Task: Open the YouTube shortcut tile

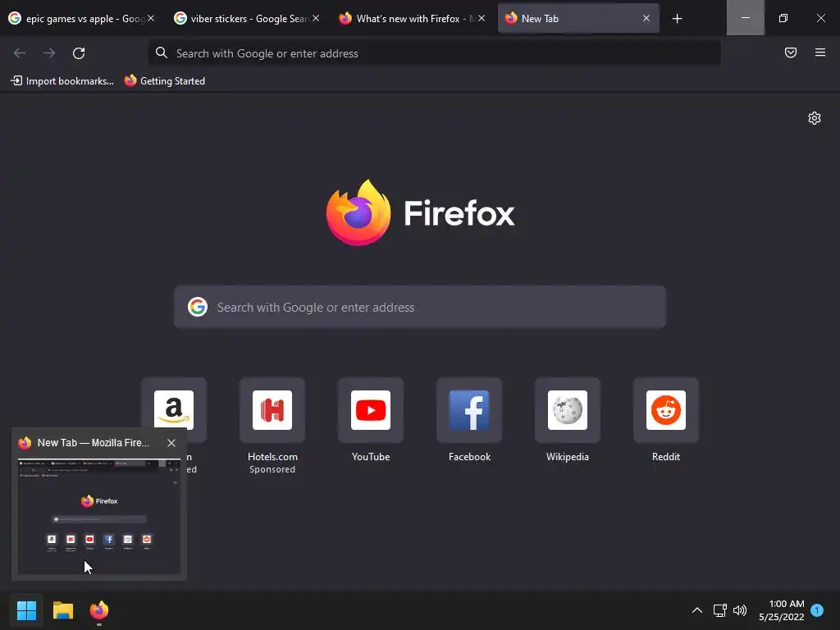Action: (371, 410)
